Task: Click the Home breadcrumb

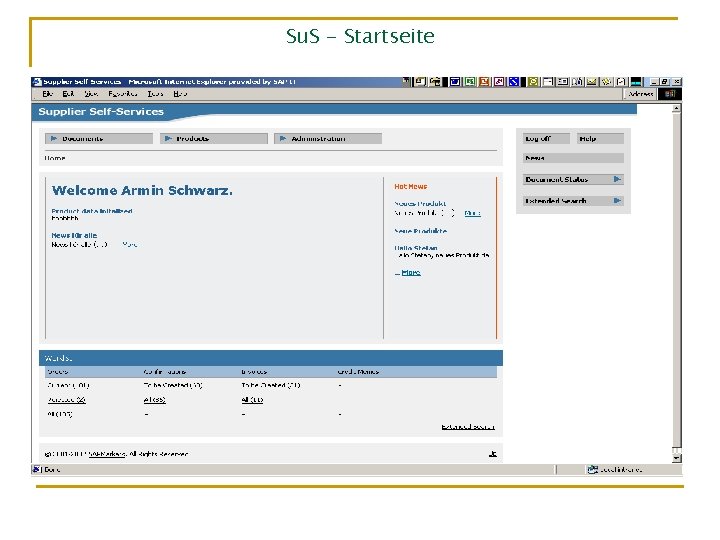Action: (x=55, y=158)
